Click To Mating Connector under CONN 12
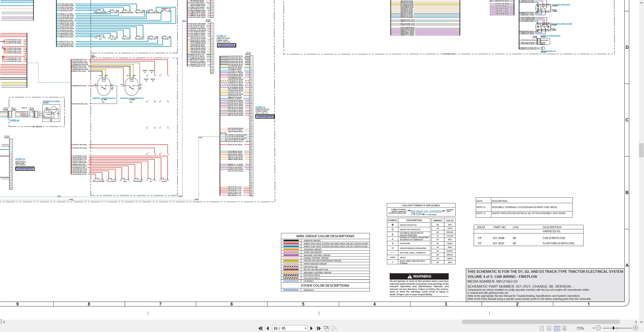 [x=226, y=45]
